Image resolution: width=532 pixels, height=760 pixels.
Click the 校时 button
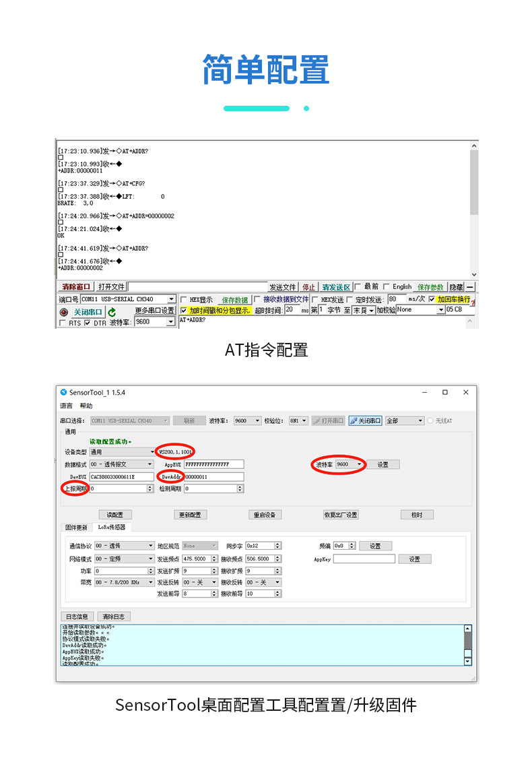coord(417,515)
